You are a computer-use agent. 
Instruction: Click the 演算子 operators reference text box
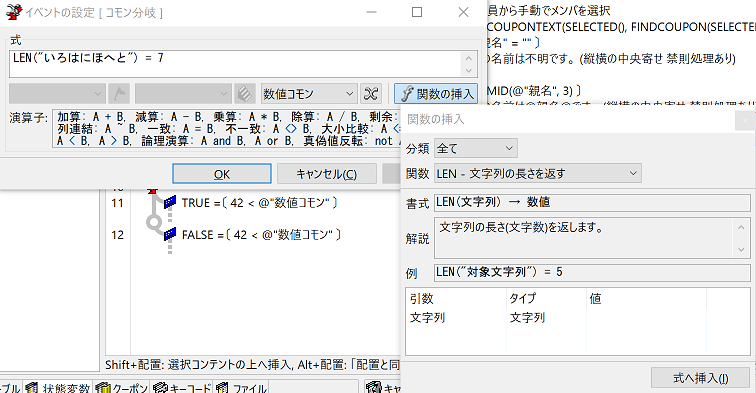point(227,129)
